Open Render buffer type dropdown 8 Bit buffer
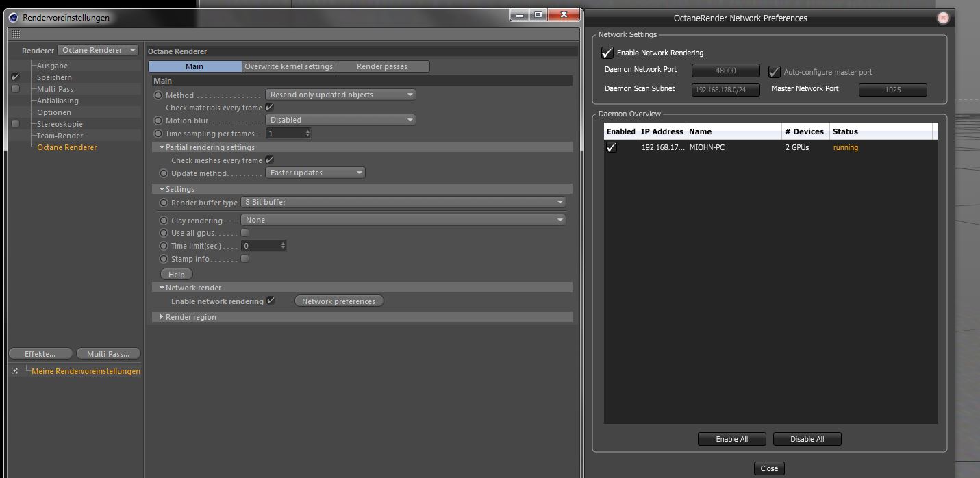The width and height of the screenshot is (980, 478). tap(403, 202)
